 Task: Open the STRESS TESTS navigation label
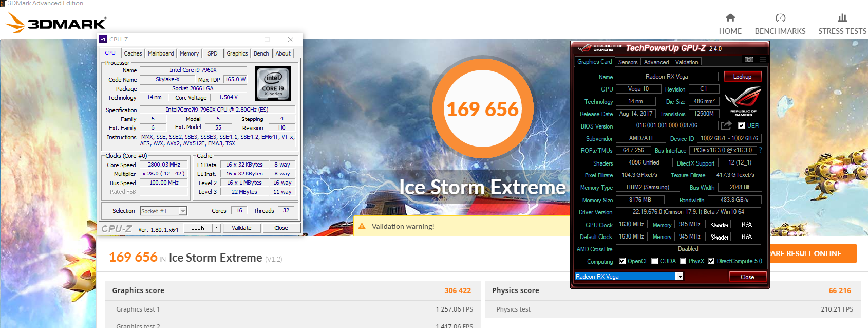842,31
